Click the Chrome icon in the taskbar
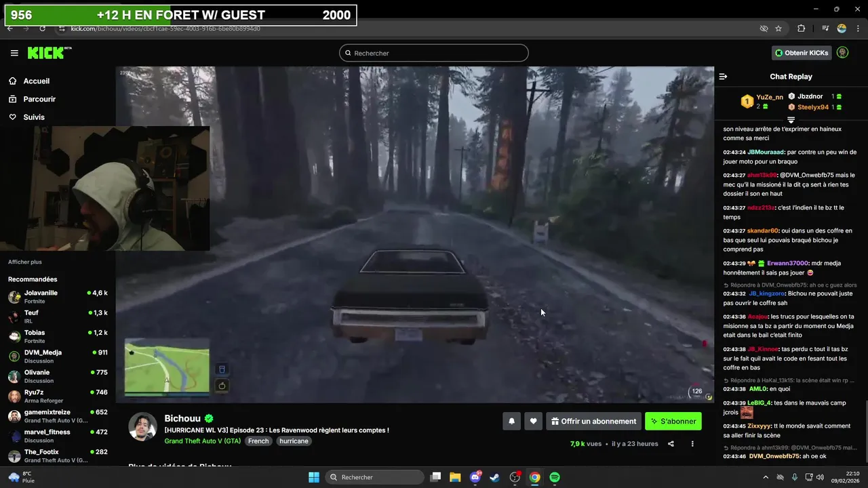The image size is (868, 488). click(x=535, y=477)
